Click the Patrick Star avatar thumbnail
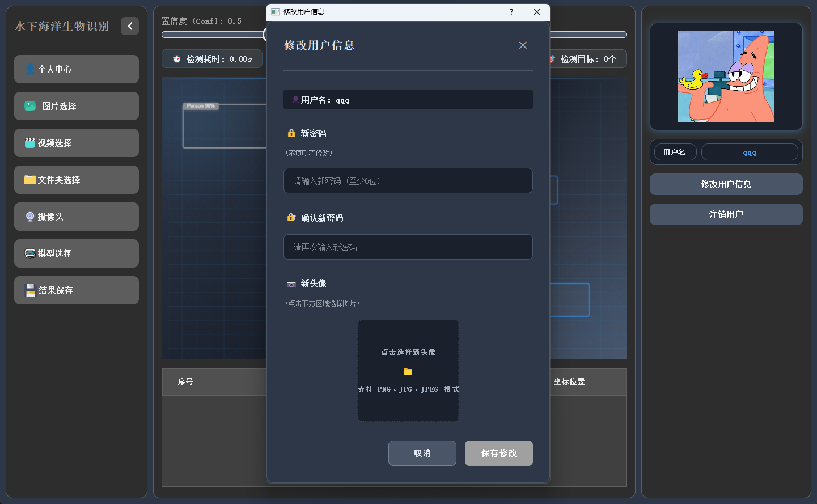 726,77
